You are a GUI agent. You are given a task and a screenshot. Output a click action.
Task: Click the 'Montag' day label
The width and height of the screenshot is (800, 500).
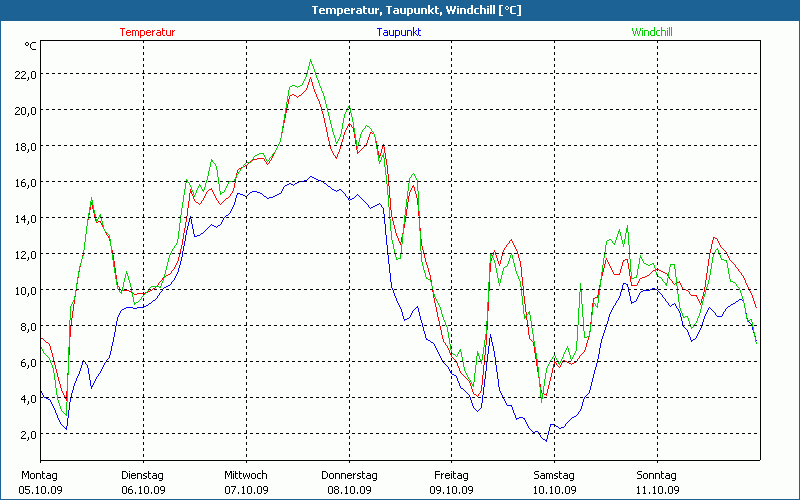pyautogui.click(x=39, y=476)
